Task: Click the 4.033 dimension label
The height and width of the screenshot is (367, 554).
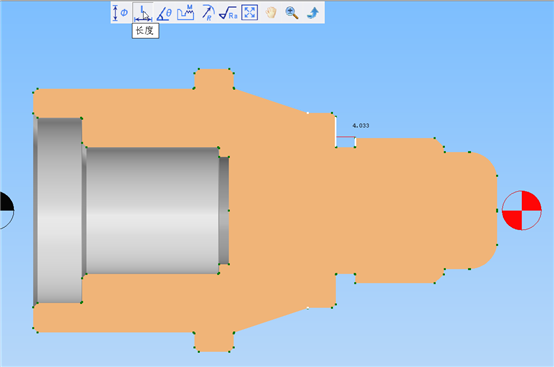Action: pos(361,125)
